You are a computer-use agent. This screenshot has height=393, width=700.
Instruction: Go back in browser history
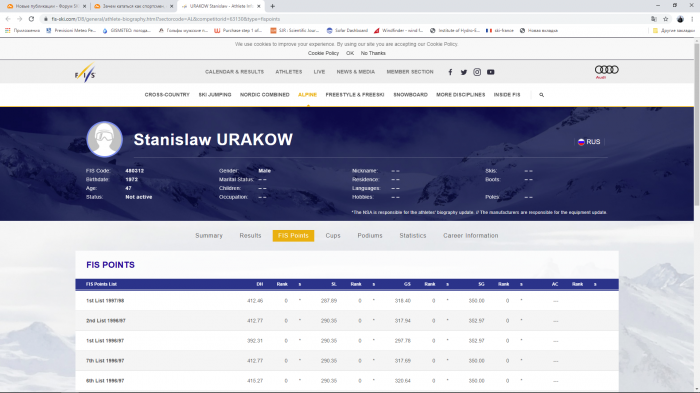(8, 19)
